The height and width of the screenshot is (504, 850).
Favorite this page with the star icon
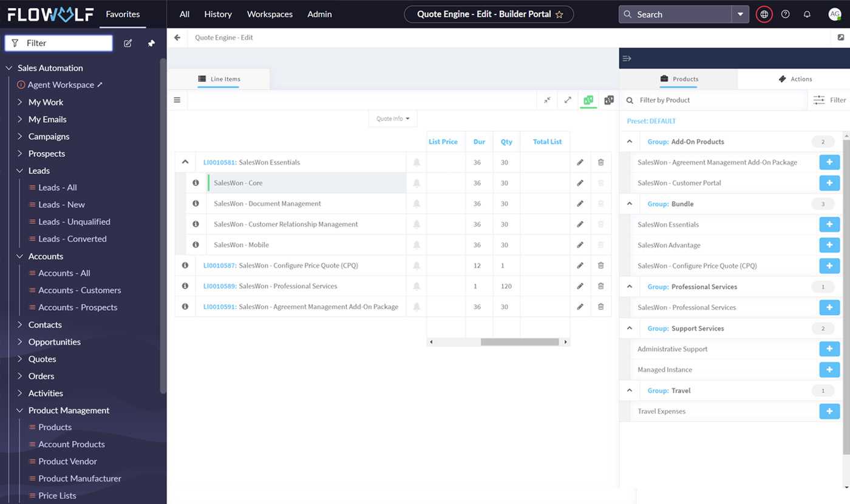pyautogui.click(x=559, y=15)
